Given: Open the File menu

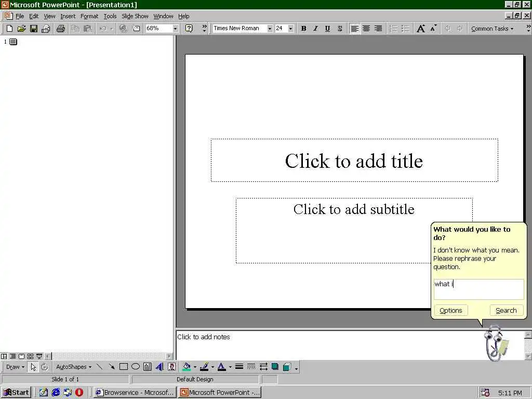Looking at the screenshot, I should pos(20,16).
